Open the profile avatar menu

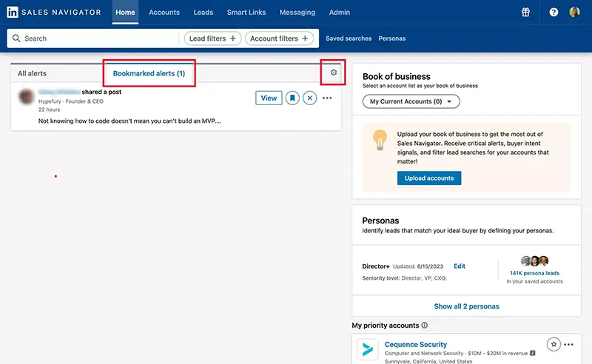pos(574,12)
